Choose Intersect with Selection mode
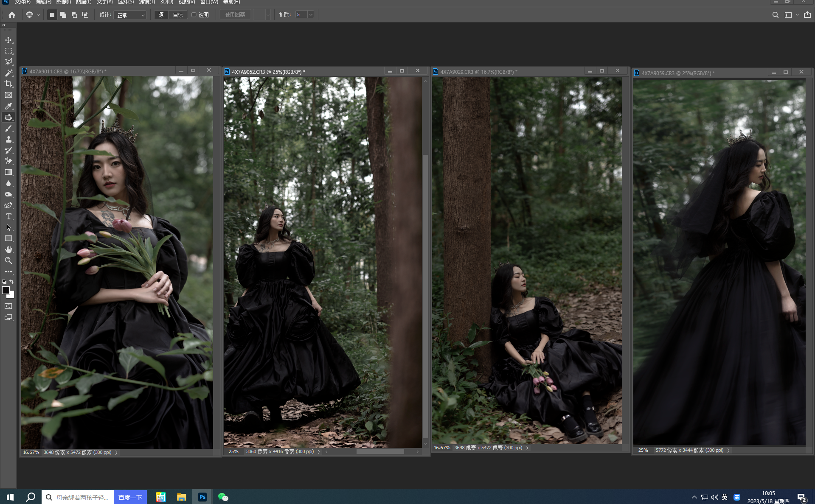Viewport: 815px width, 504px height. (x=85, y=15)
